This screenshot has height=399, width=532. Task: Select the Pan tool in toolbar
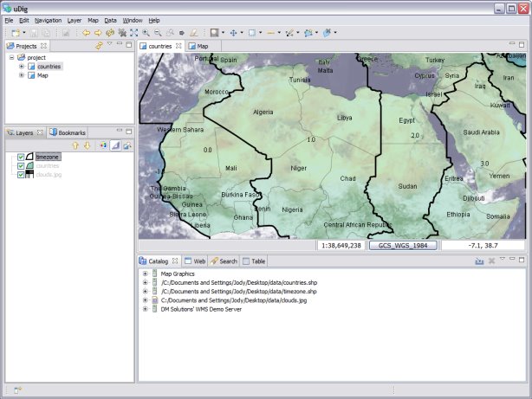[x=234, y=32]
